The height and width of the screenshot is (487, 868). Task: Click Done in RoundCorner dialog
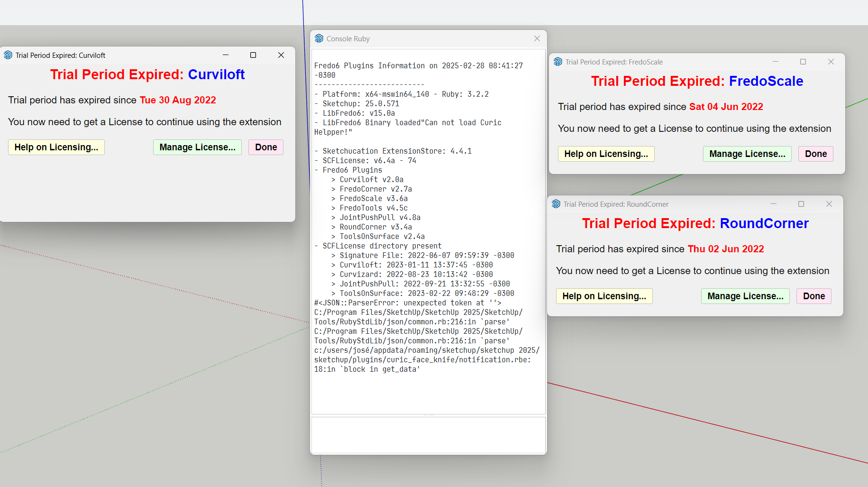pyautogui.click(x=814, y=296)
